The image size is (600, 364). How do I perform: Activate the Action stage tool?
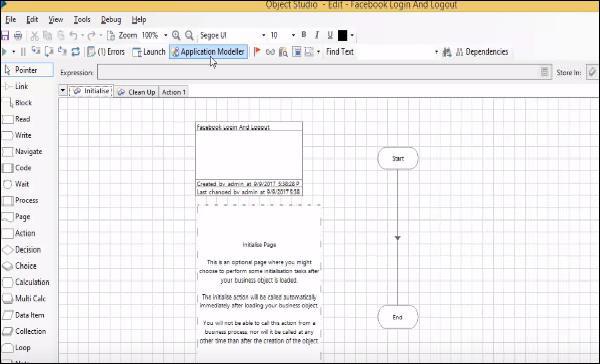(19, 233)
